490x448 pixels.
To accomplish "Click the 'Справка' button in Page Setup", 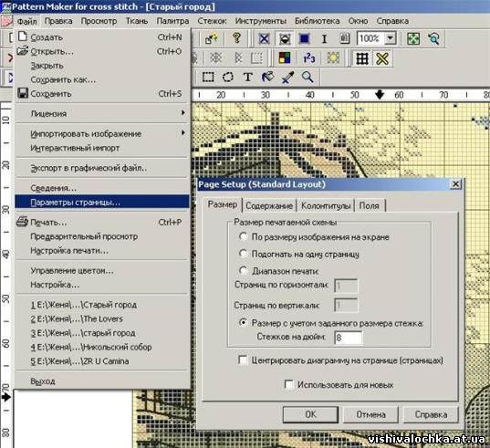I will tap(431, 414).
